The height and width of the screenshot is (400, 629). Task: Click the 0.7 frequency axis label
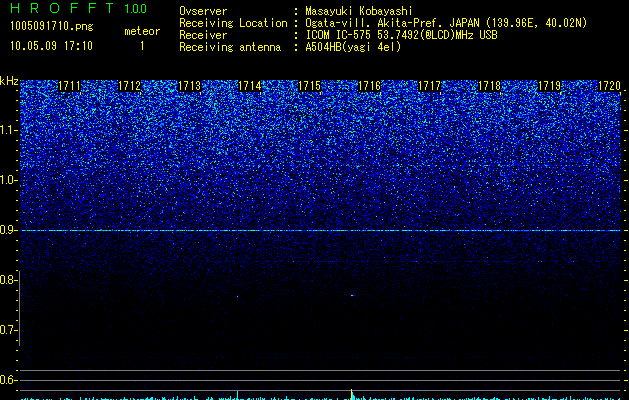coord(7,330)
